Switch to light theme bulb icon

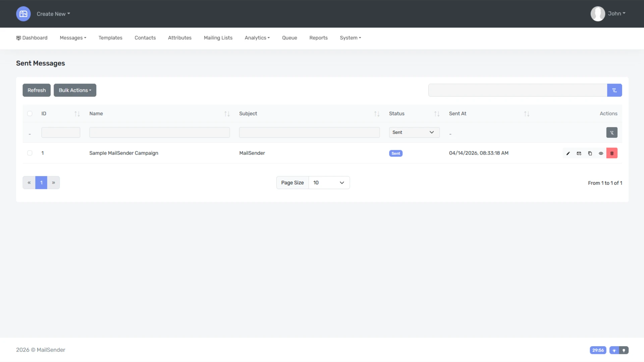[x=614, y=350]
